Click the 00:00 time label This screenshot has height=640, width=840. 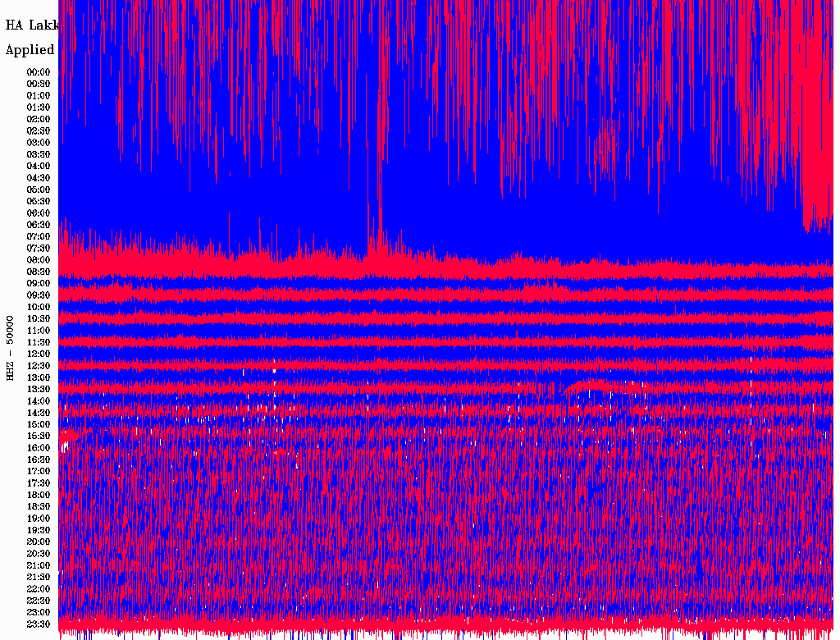pos(39,71)
